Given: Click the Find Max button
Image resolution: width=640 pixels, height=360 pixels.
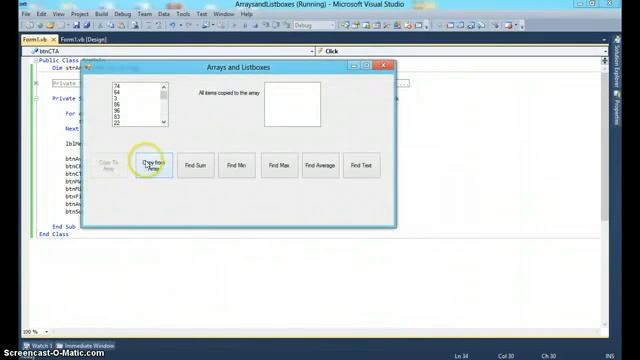Looking at the screenshot, I should [279, 165].
